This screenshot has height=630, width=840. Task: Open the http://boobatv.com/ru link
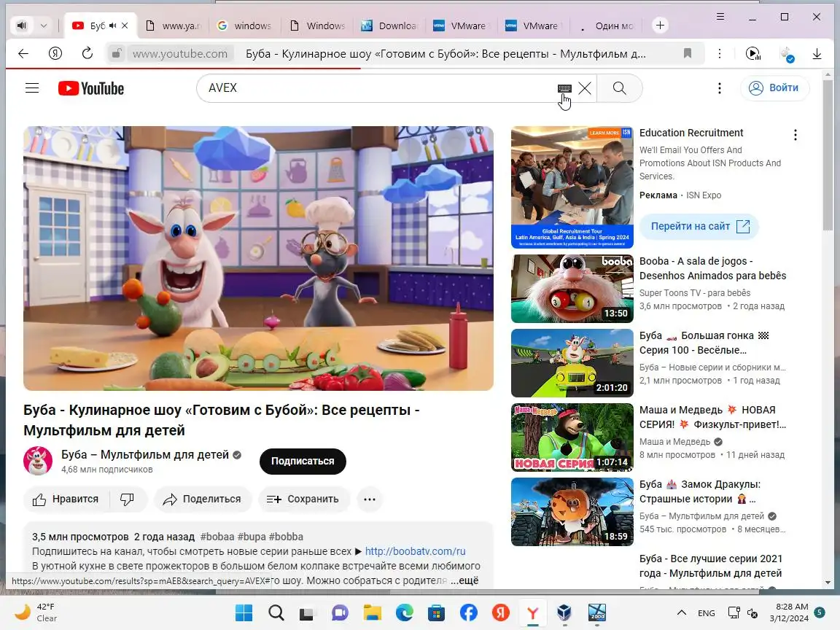pyautogui.click(x=415, y=551)
